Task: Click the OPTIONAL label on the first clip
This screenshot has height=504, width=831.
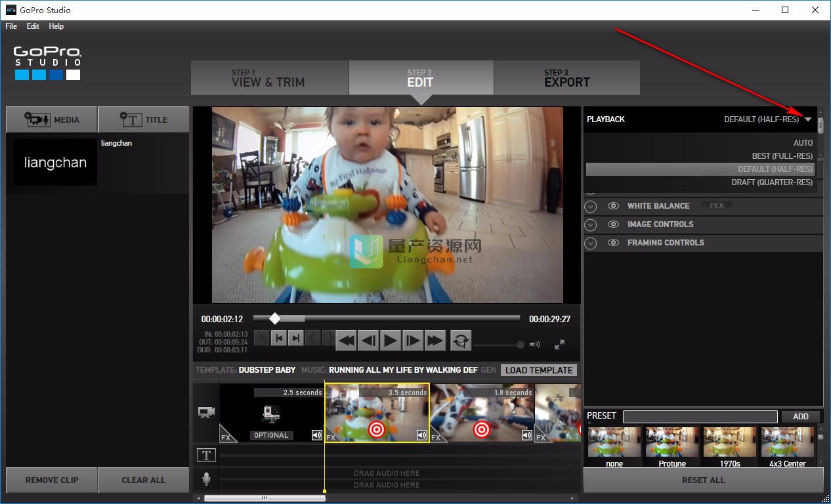Action: [x=271, y=435]
